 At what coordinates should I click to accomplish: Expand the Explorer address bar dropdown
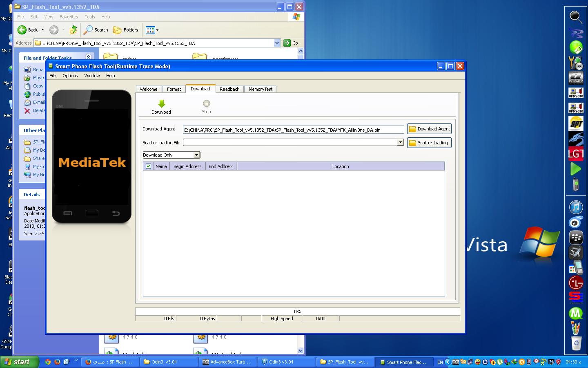click(277, 43)
